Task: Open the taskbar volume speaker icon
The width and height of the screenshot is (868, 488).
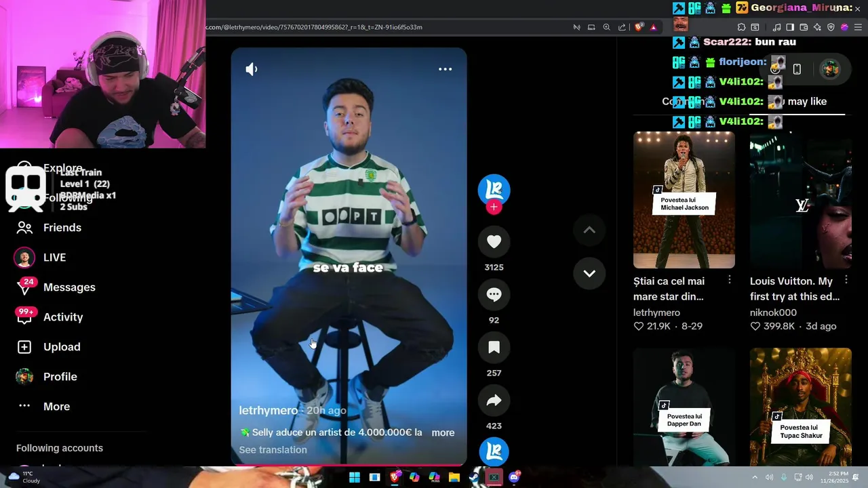Action: click(810, 477)
